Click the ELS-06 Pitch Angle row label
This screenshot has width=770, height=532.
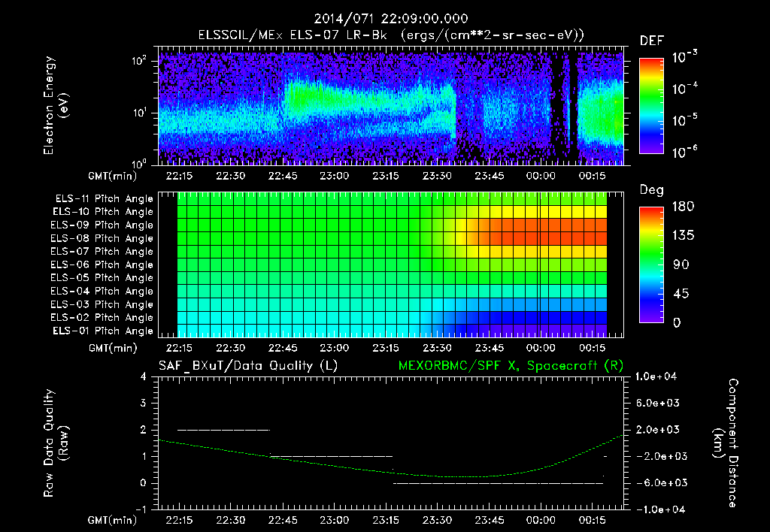[102, 264]
